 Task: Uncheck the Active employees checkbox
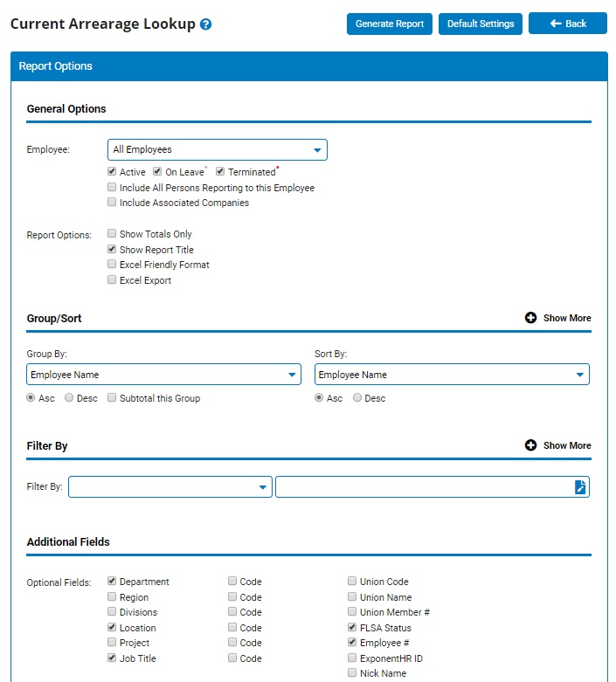tap(112, 171)
